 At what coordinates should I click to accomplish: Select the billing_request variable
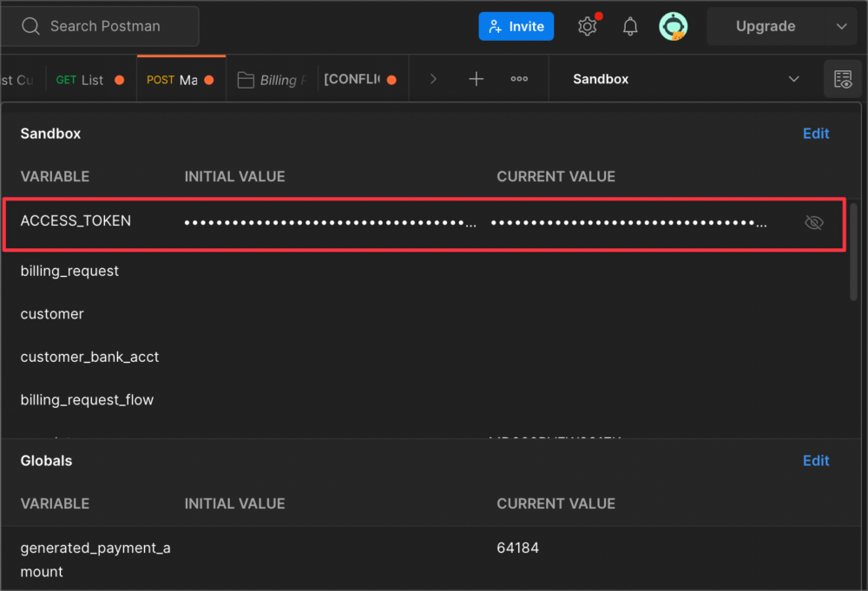[69, 271]
